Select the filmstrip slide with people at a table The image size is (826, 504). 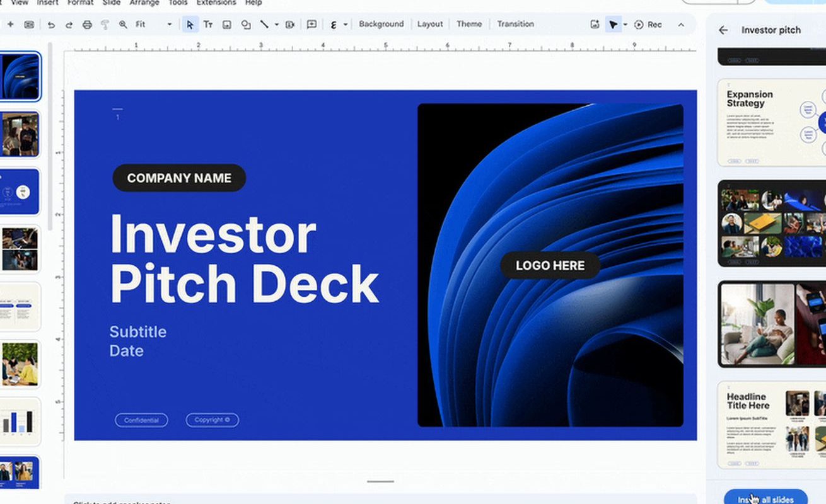[20, 364]
